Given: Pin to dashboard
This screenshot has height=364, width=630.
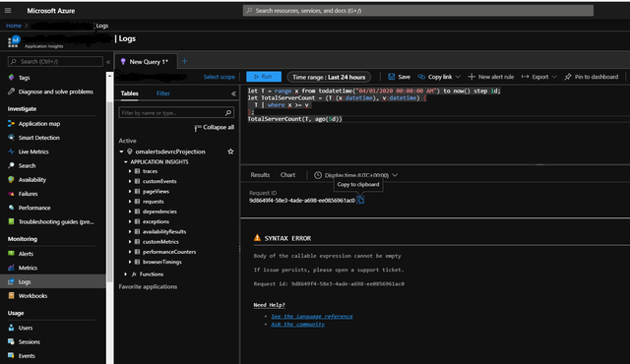Looking at the screenshot, I should click(x=592, y=77).
